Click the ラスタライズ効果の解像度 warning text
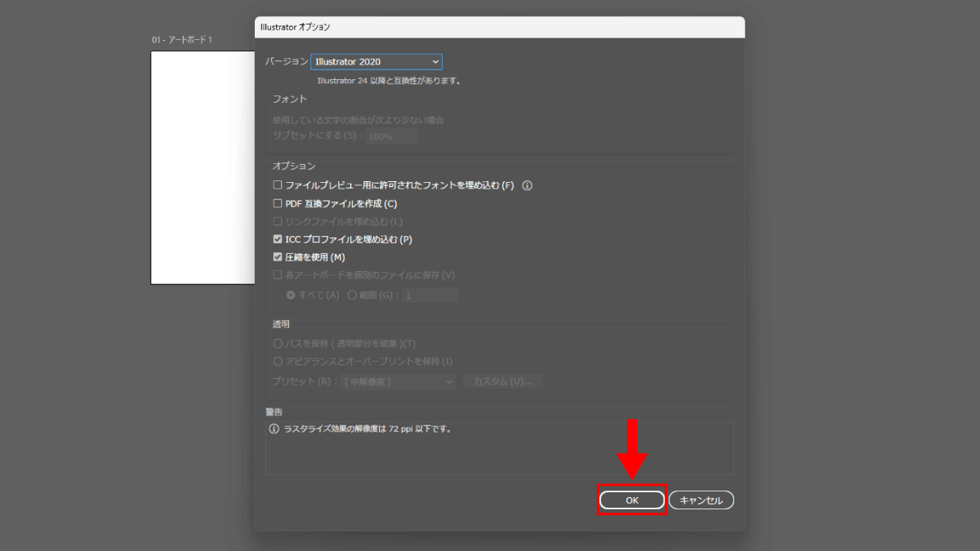980x551 pixels. click(x=367, y=429)
